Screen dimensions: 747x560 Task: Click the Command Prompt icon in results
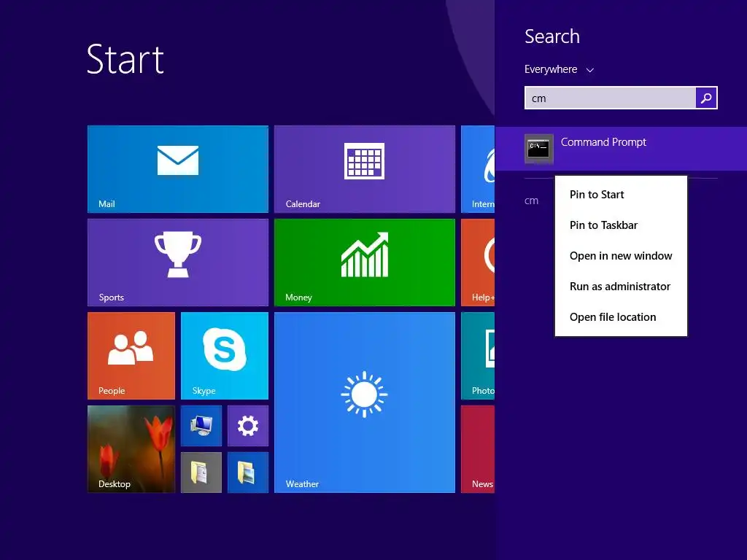pyautogui.click(x=539, y=149)
